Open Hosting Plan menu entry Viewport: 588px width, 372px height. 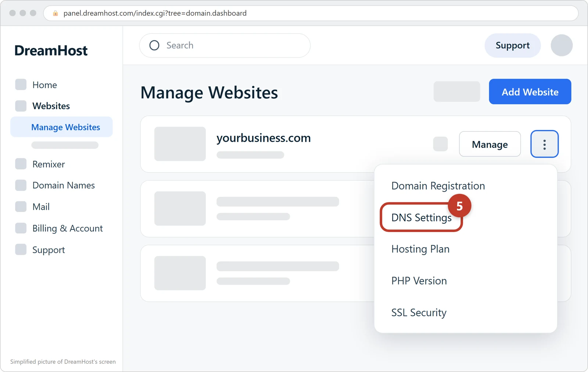[420, 249]
